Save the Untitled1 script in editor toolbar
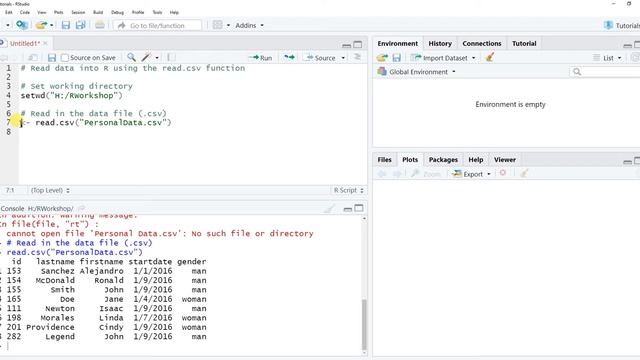640x360 pixels. coord(52,58)
